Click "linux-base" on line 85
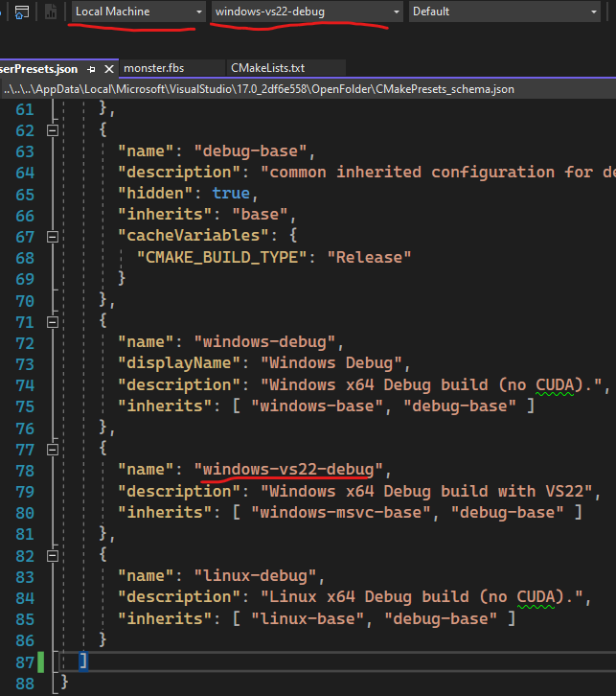616x696 pixels. pos(308,618)
